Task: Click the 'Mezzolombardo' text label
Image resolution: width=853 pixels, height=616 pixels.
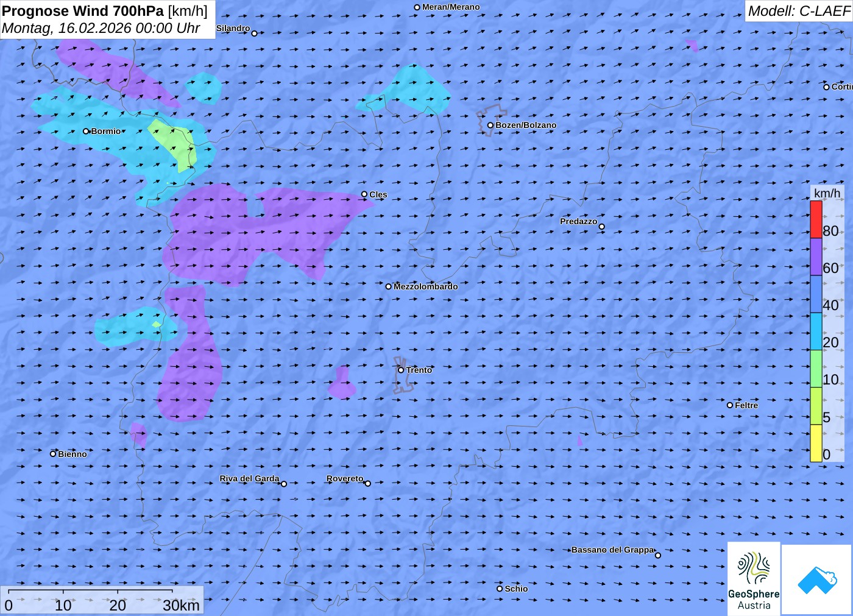Action: click(425, 286)
